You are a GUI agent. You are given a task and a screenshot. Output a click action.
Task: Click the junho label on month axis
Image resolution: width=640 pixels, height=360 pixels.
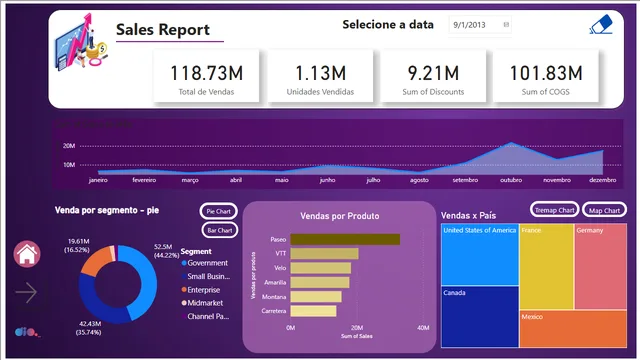[x=327, y=180]
